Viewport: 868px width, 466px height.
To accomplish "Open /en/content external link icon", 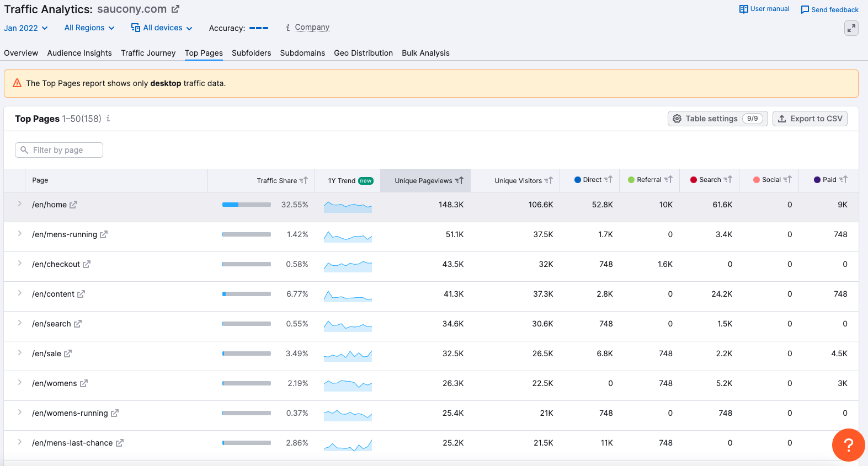I will (x=81, y=294).
